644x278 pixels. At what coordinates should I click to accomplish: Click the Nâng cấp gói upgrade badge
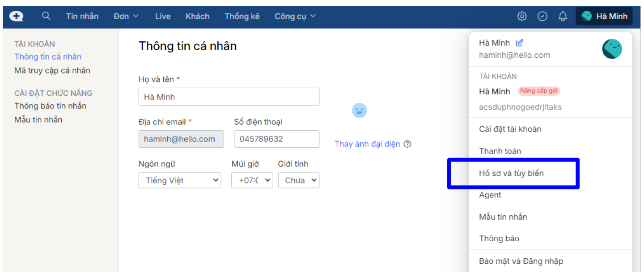[x=538, y=91]
